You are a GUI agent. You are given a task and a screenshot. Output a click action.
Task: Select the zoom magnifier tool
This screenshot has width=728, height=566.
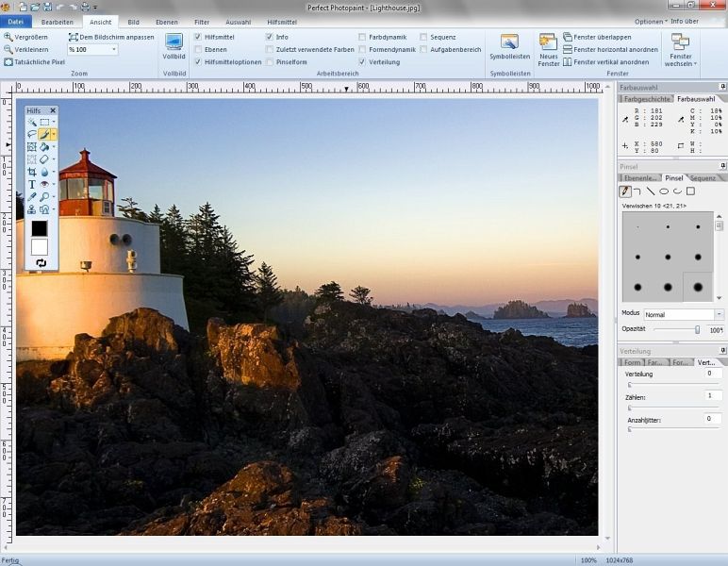pos(44,197)
